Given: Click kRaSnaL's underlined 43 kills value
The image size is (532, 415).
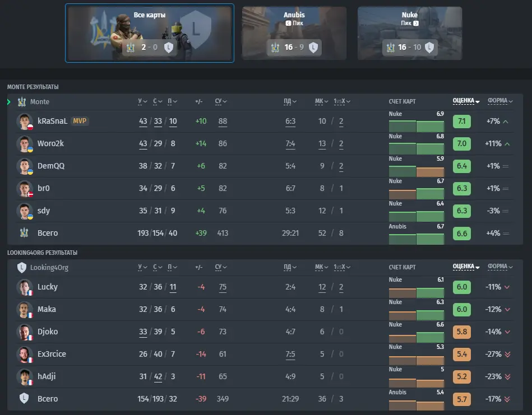Looking at the screenshot, I should 143,122.
